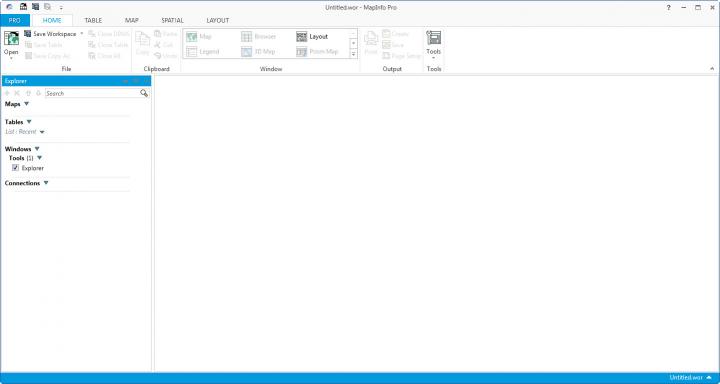720x384 pixels.
Task: Open a new 3D Map window
Action: [258, 52]
